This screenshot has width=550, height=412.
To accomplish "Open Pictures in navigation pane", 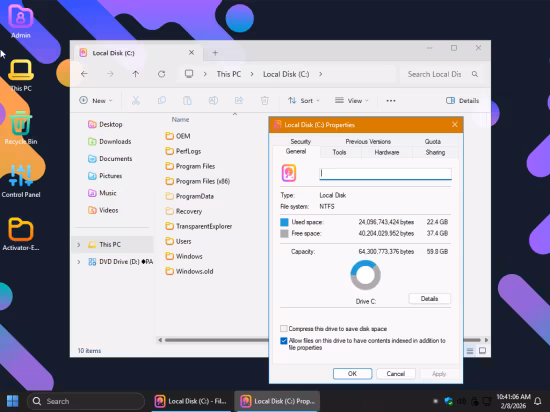I will tap(105, 176).
